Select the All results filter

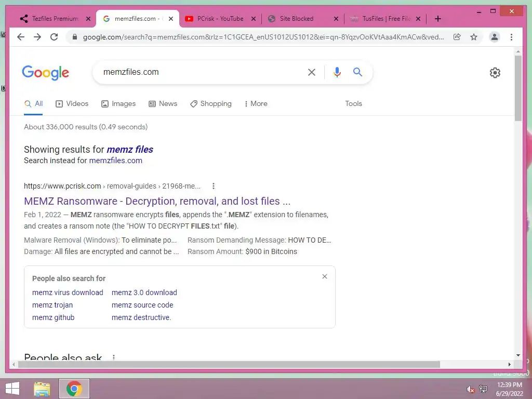[33, 104]
